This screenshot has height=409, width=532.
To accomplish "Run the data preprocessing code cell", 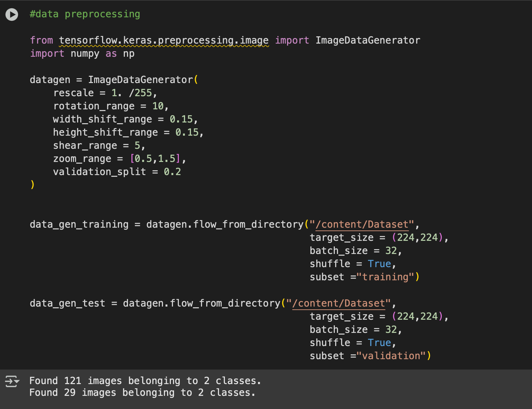I will pos(12,15).
